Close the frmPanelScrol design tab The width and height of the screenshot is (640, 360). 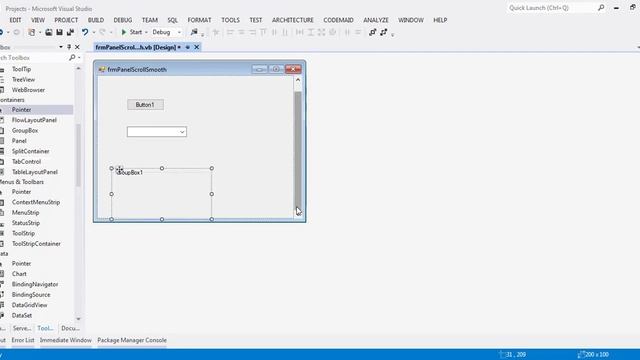click(x=197, y=47)
